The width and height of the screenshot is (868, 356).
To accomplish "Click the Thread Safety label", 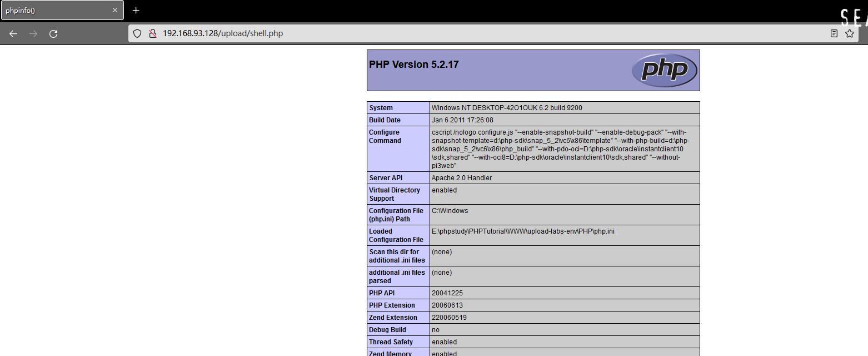I will click(391, 342).
